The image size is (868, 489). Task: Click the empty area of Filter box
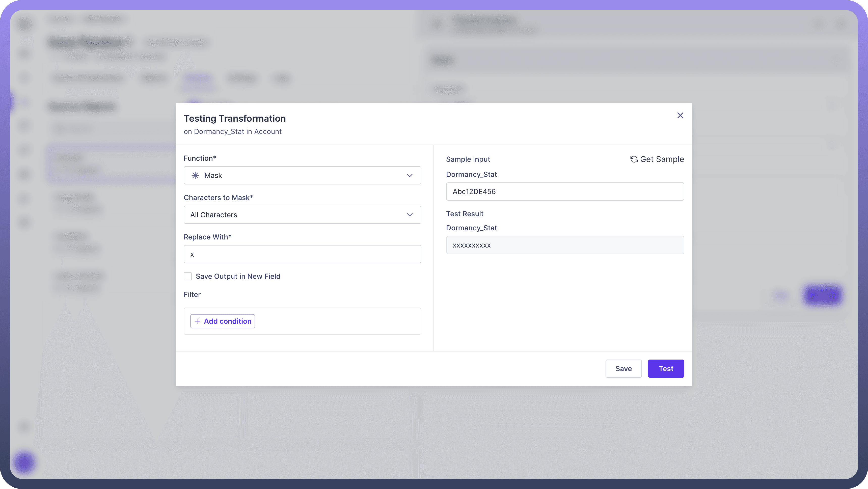[337, 321]
